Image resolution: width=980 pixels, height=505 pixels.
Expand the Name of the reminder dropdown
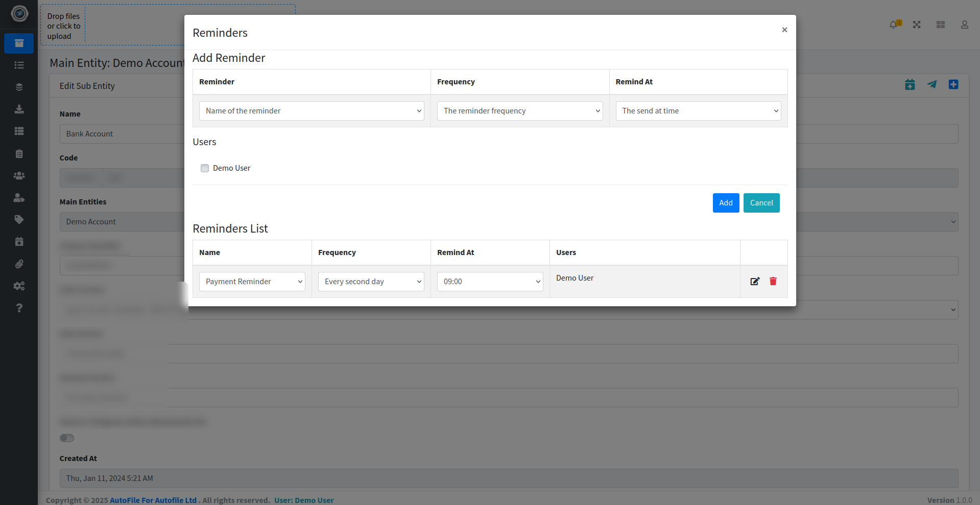(312, 111)
